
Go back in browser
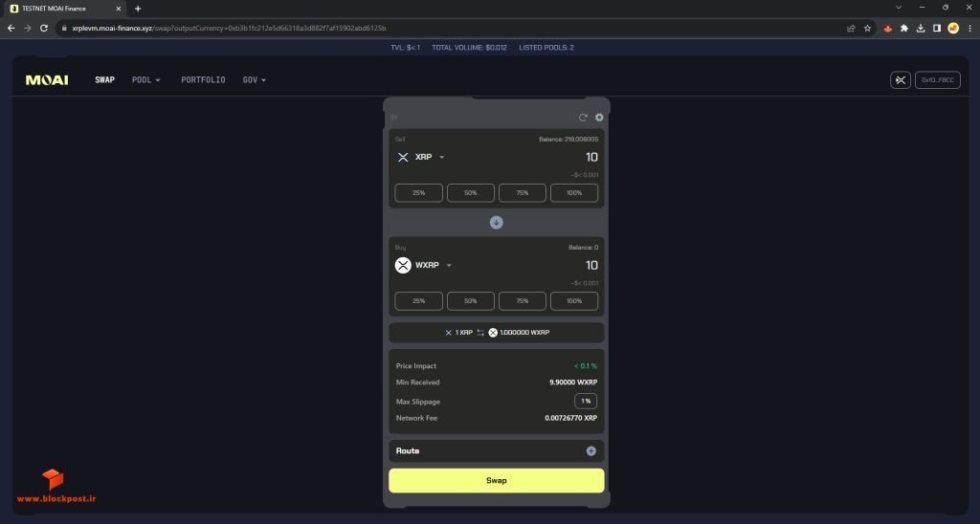pyautogui.click(x=11, y=28)
